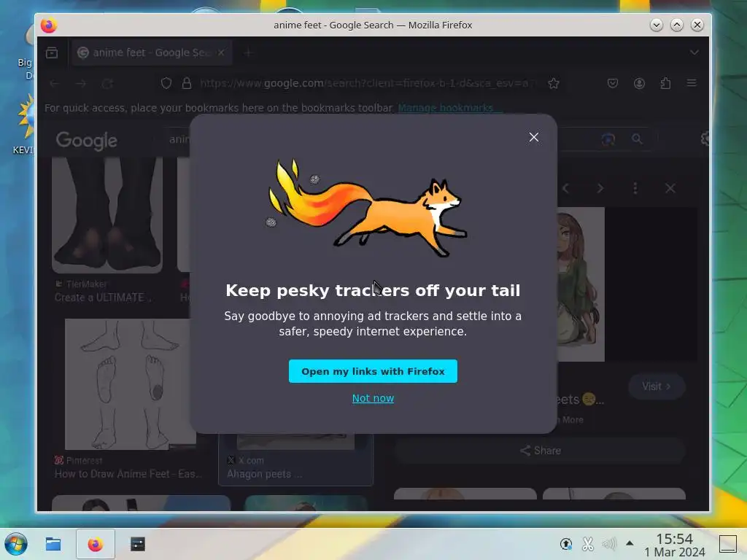Open the application launcher start button

(x=16, y=544)
